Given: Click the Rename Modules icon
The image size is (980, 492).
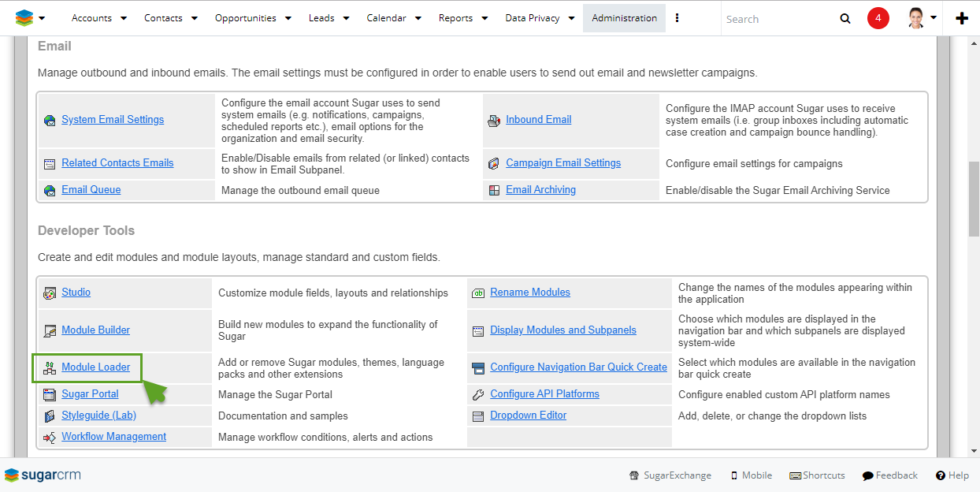Looking at the screenshot, I should click(478, 293).
